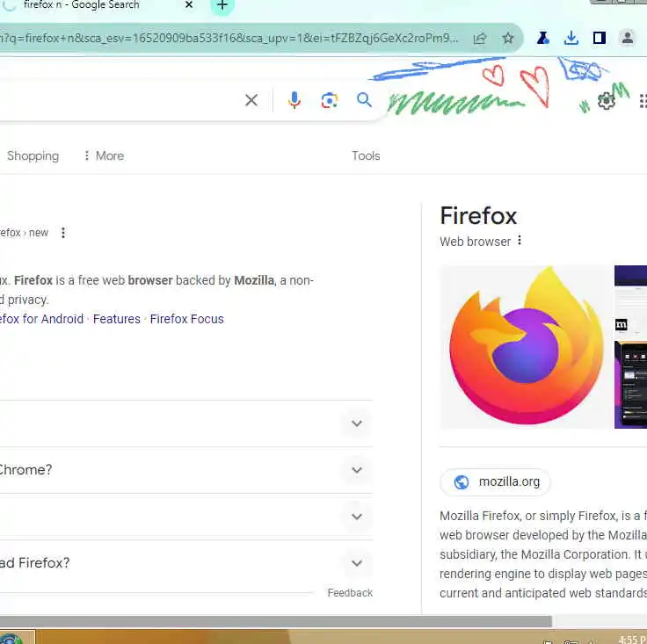Open the profile avatar icon
Screen dimensions: 647x644
click(627, 39)
